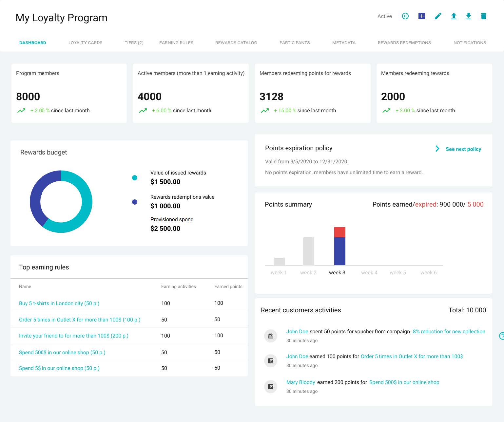Click the download icon in the toolbar
This screenshot has height=422, width=504.
coord(469,16)
